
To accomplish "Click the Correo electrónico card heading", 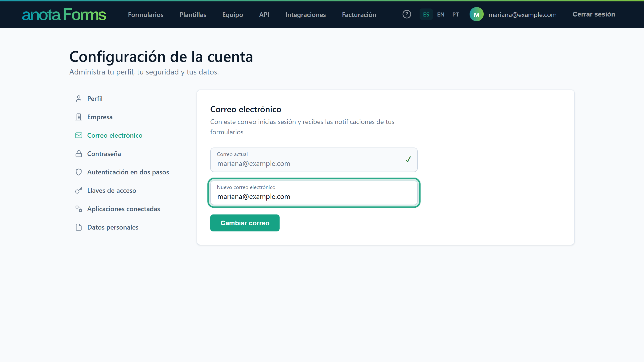I will tap(245, 109).
